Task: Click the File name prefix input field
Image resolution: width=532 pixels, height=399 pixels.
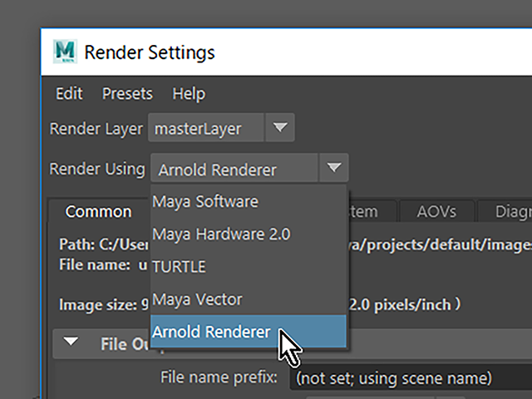Action: 411,377
